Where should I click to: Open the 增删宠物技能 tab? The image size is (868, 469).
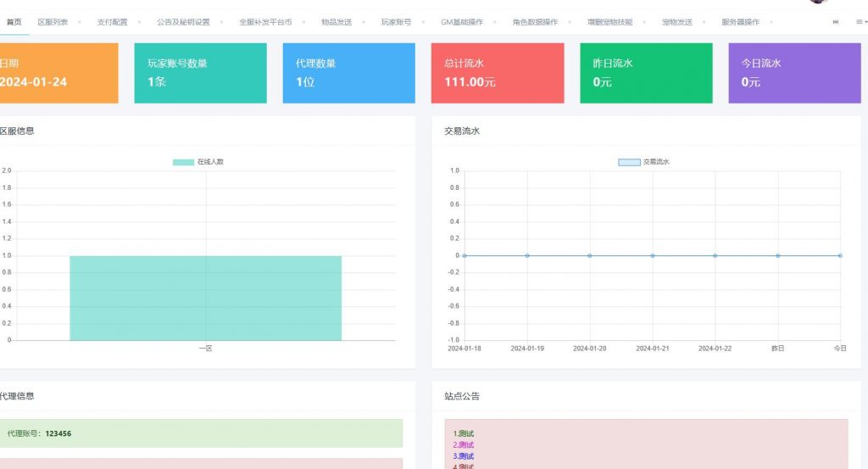pos(609,22)
